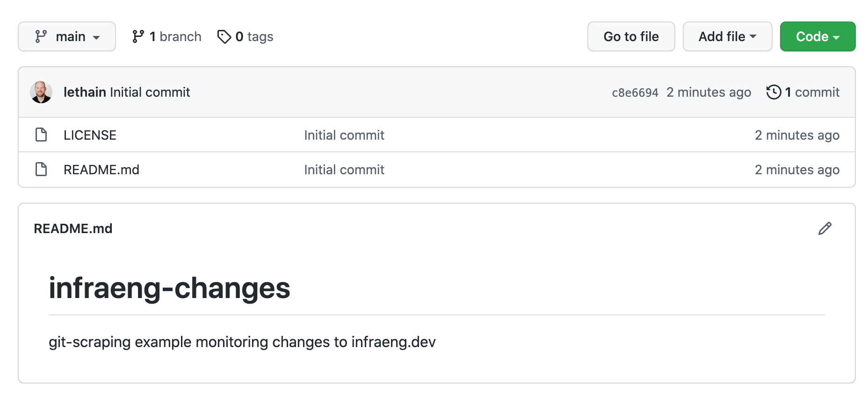Expand the Add file dropdown

pyautogui.click(x=727, y=36)
